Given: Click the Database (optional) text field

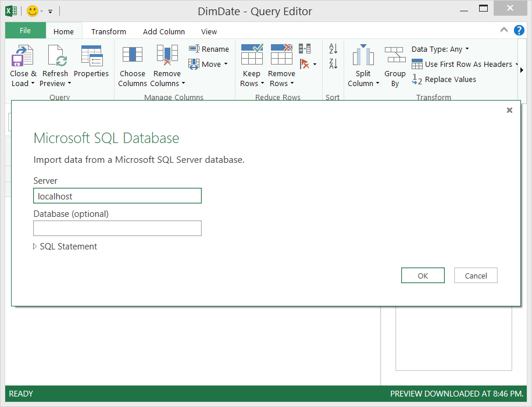Looking at the screenshot, I should pos(117,229).
